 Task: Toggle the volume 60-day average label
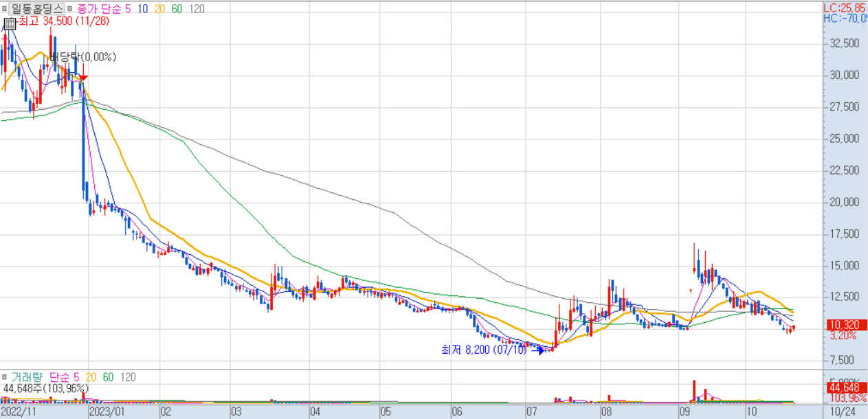[108, 377]
